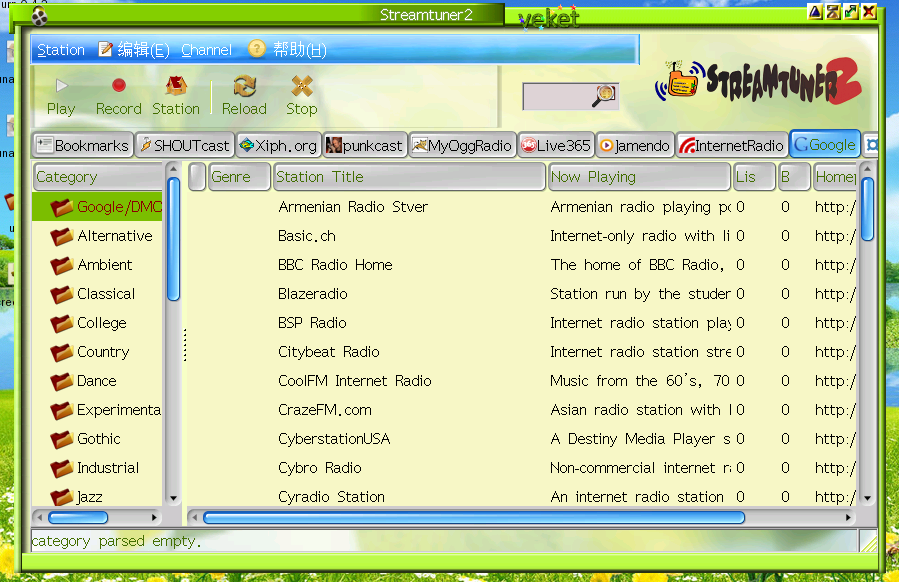Click the red Record icon

pos(119,85)
